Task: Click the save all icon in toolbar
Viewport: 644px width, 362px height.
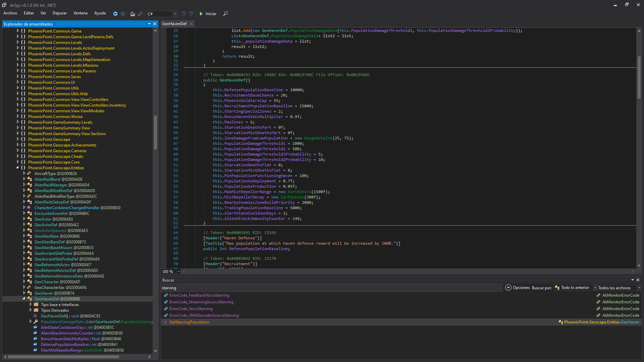Action: pos(140,14)
